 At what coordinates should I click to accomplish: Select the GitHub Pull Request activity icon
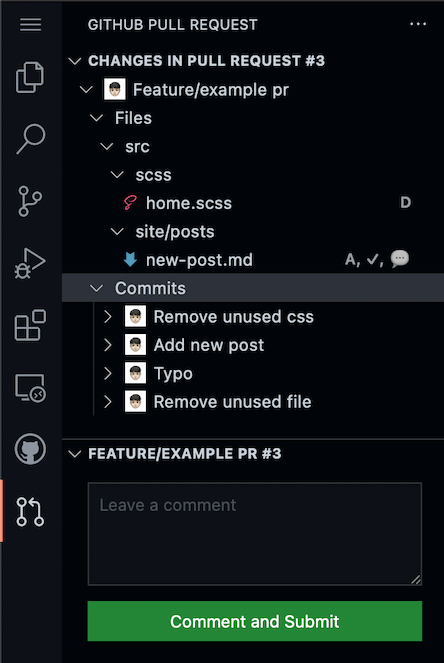(x=30, y=512)
